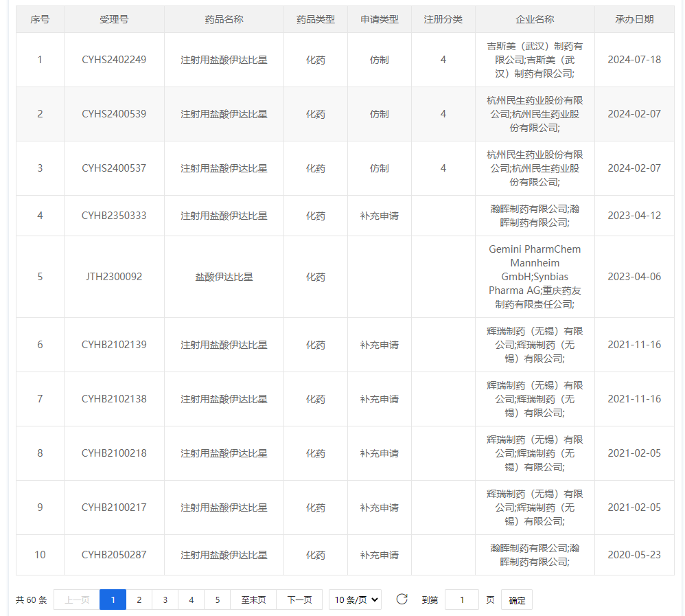Click the 药品类型 column header

tap(316, 19)
